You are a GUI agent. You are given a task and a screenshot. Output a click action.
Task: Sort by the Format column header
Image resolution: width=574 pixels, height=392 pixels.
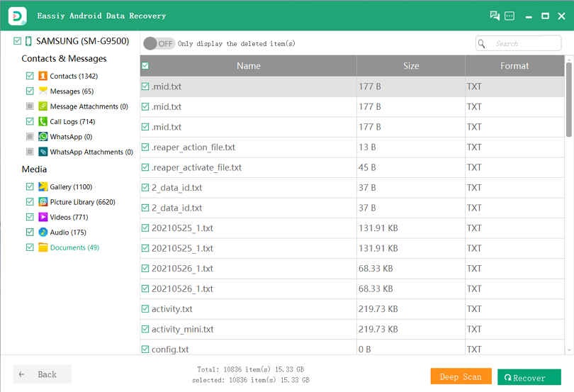514,66
